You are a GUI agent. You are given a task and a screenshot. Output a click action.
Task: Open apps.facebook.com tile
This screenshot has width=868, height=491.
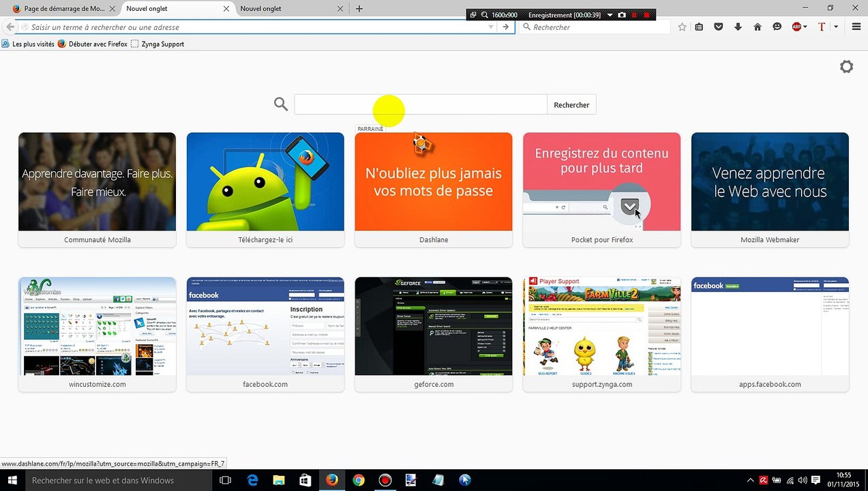coord(770,334)
